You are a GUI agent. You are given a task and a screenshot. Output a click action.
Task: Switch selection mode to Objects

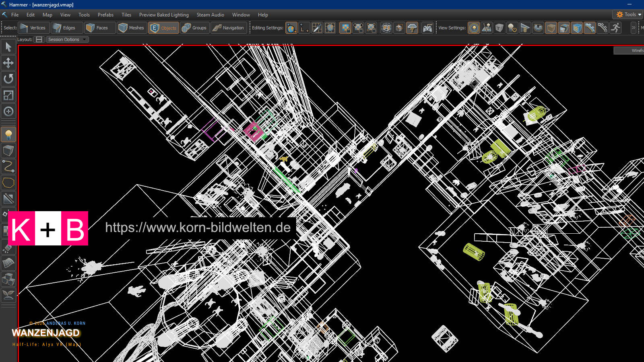tap(163, 28)
